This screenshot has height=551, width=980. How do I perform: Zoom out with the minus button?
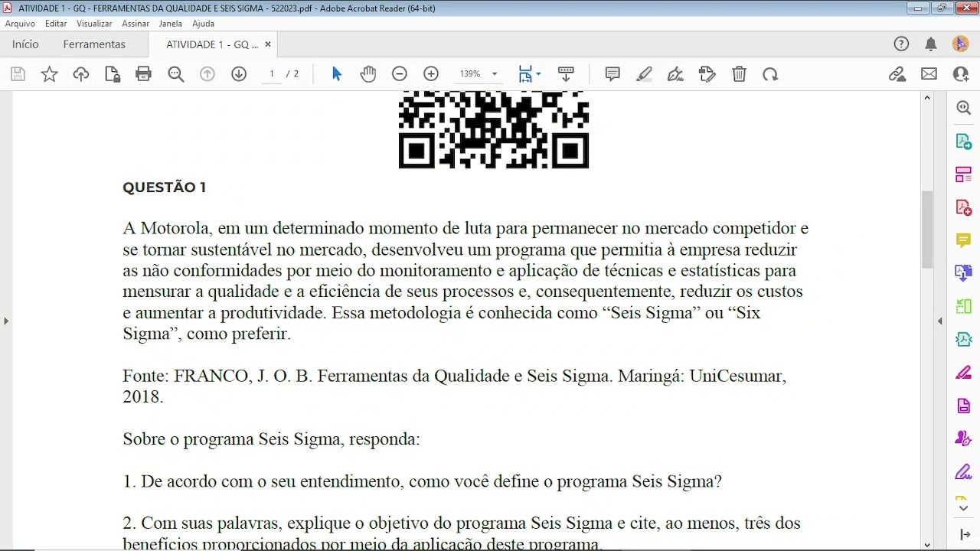pos(400,74)
